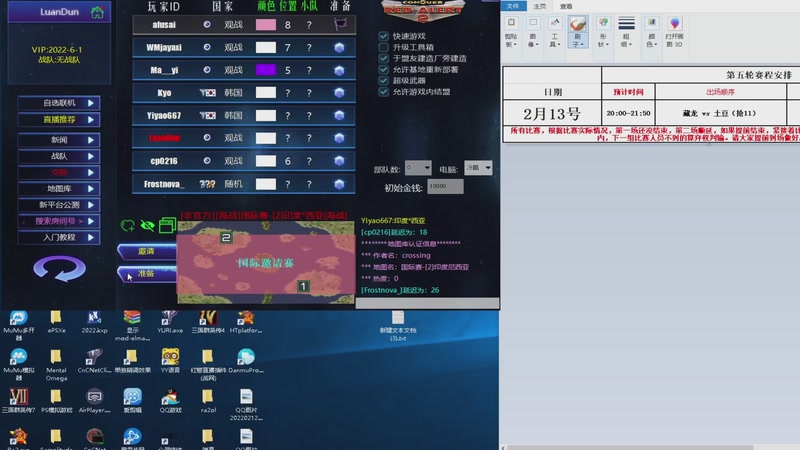Open the 直播推荐 sidebar menu

pyautogui.click(x=59, y=119)
